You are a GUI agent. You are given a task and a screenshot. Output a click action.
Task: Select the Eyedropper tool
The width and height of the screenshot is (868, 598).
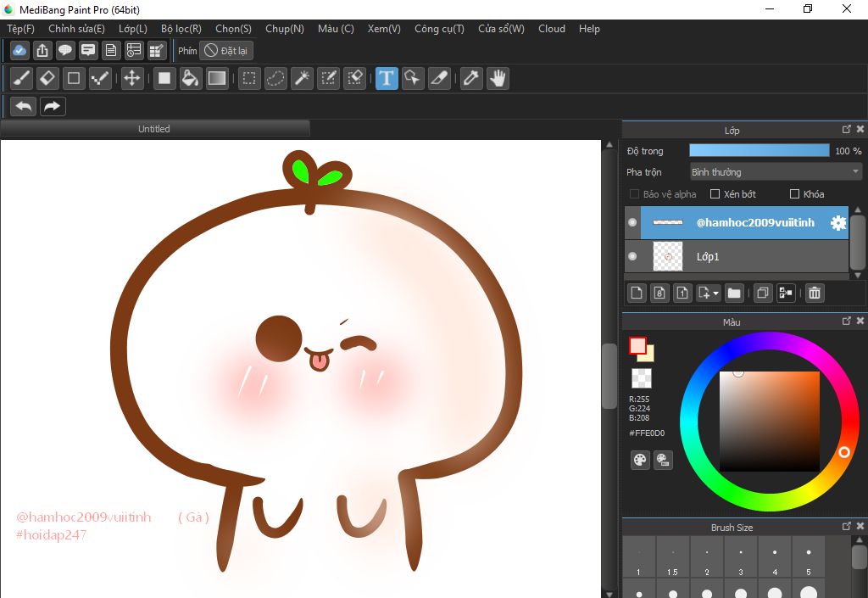click(471, 78)
